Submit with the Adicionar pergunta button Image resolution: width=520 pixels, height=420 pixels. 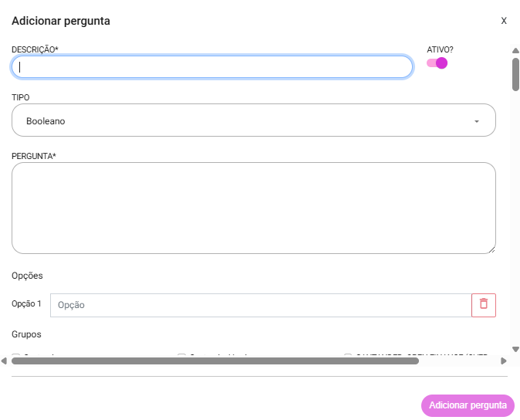tap(468, 405)
